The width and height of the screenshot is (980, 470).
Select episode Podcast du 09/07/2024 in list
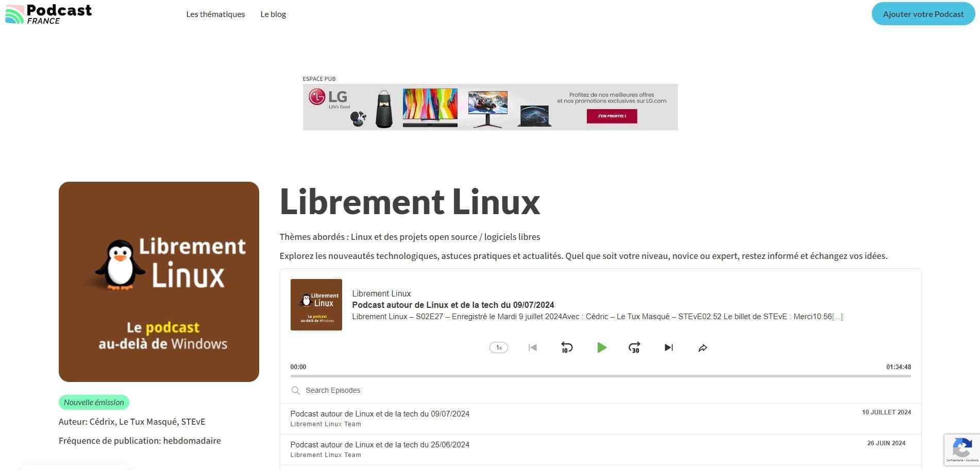pos(601,419)
